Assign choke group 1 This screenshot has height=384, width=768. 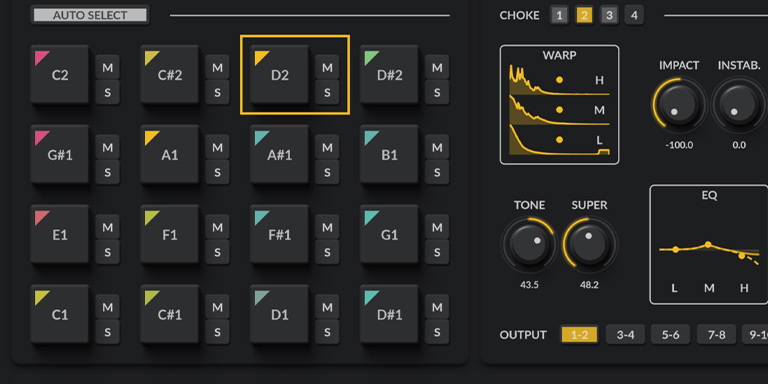pos(559,15)
